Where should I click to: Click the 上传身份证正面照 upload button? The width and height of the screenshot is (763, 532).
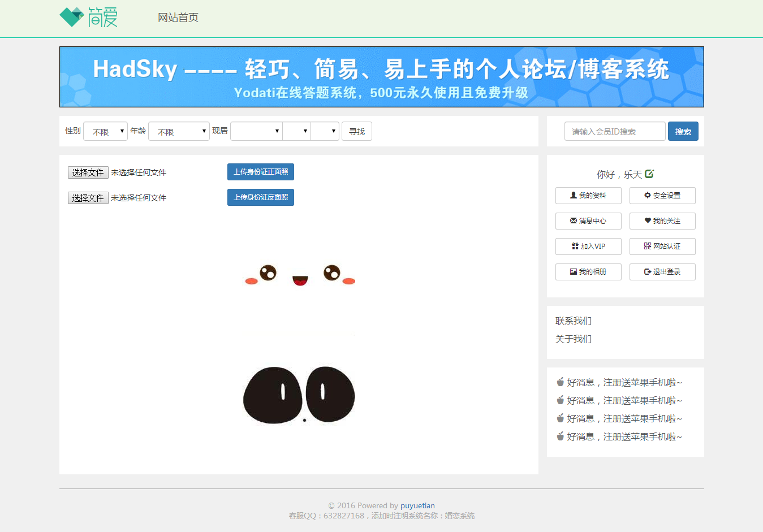pyautogui.click(x=261, y=172)
